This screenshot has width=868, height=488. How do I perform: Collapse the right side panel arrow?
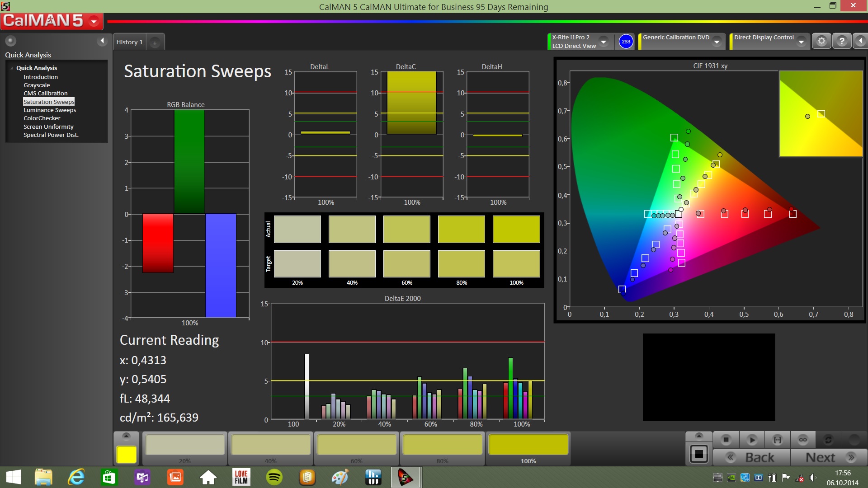point(860,41)
